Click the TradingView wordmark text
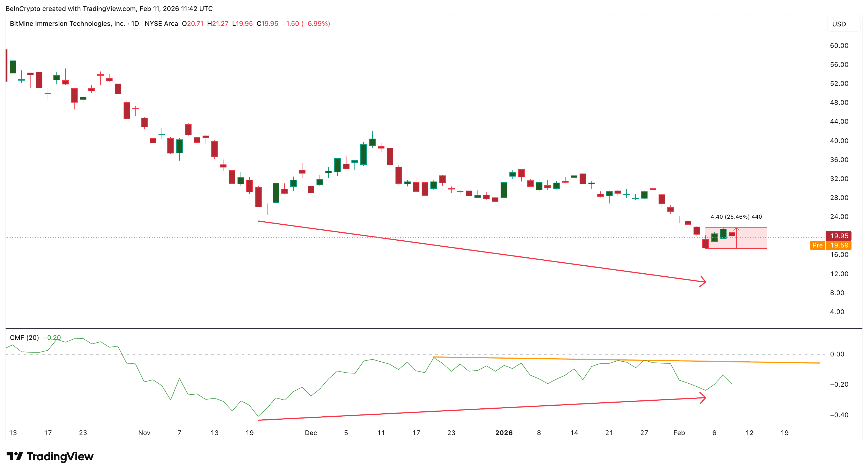 click(x=60, y=457)
